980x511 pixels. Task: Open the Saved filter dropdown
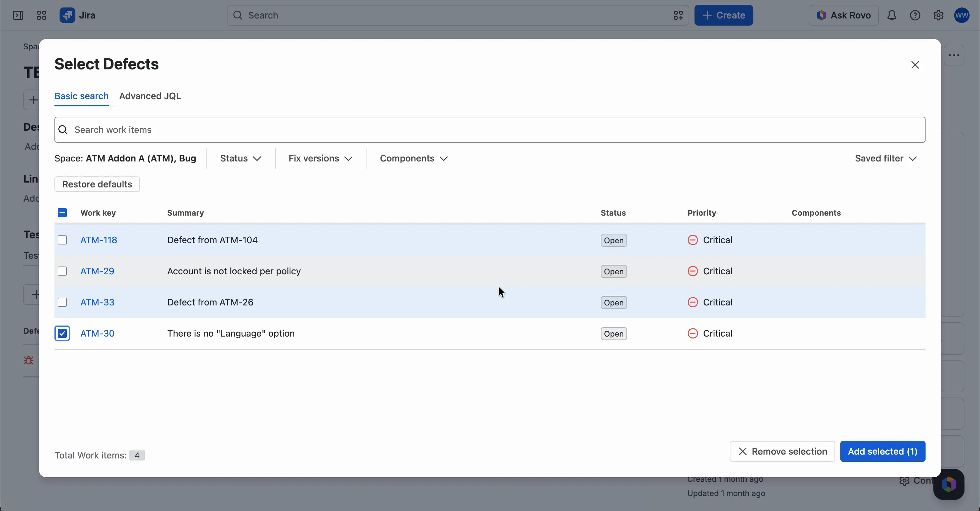[x=886, y=158]
